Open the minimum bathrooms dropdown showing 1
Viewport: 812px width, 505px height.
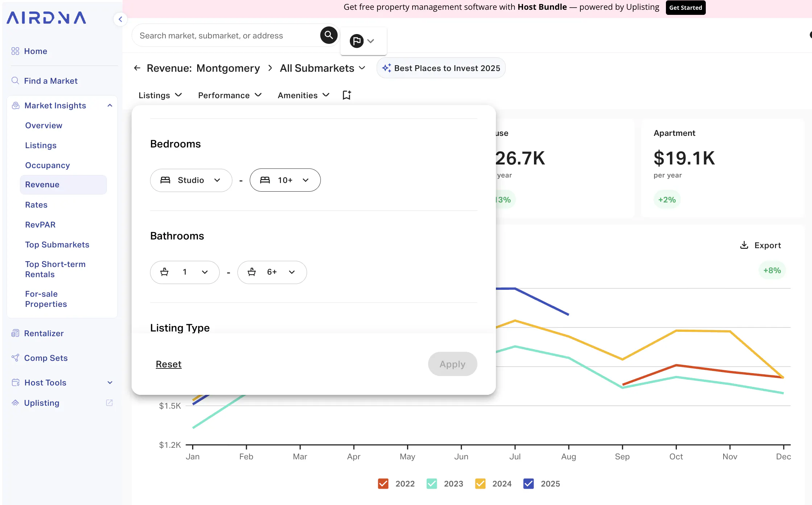[185, 272]
